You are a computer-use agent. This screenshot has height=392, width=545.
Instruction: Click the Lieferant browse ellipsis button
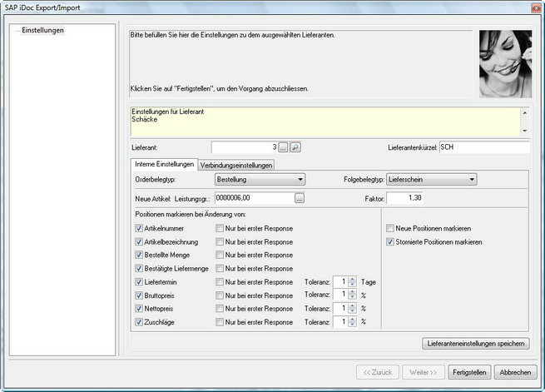(283, 147)
